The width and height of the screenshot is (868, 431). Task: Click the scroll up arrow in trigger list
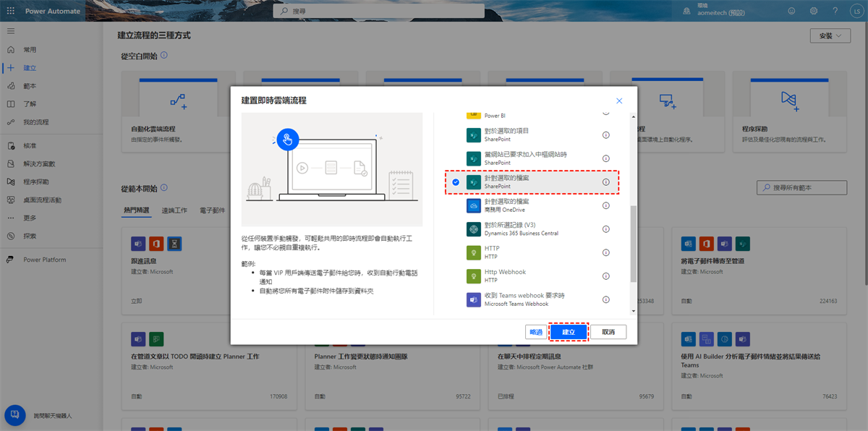pyautogui.click(x=634, y=116)
